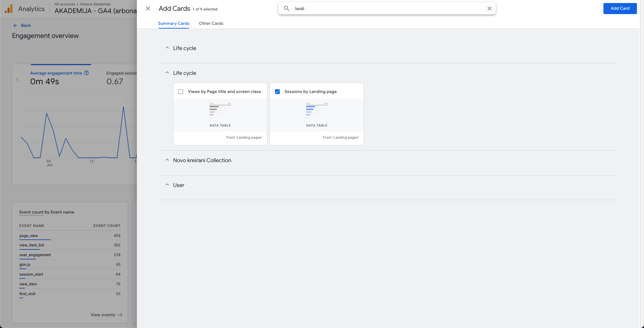The height and width of the screenshot is (328, 644).
Task: Toggle the User section
Action: point(167,185)
